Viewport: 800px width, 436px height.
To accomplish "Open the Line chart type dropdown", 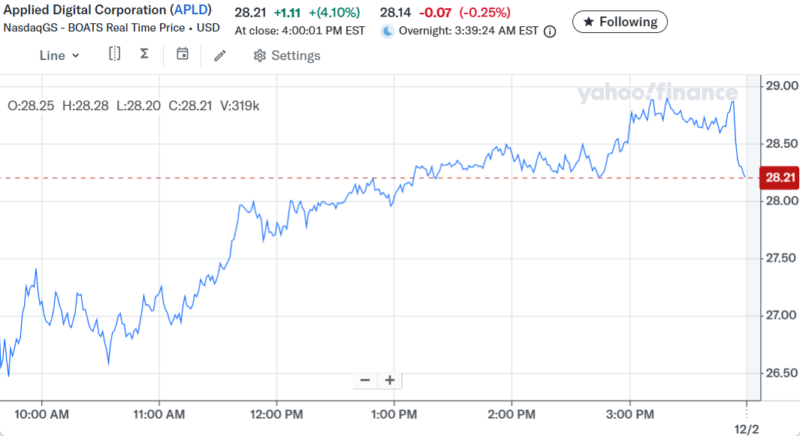I will coord(59,55).
